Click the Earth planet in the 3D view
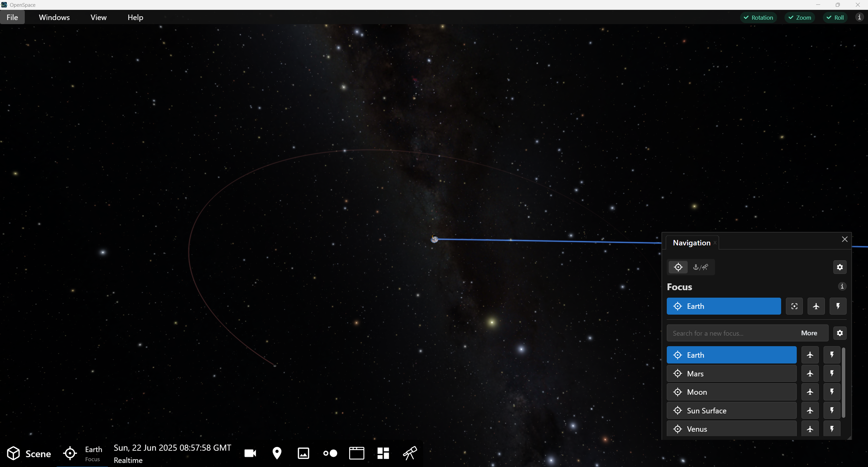868x467 pixels. point(434,240)
